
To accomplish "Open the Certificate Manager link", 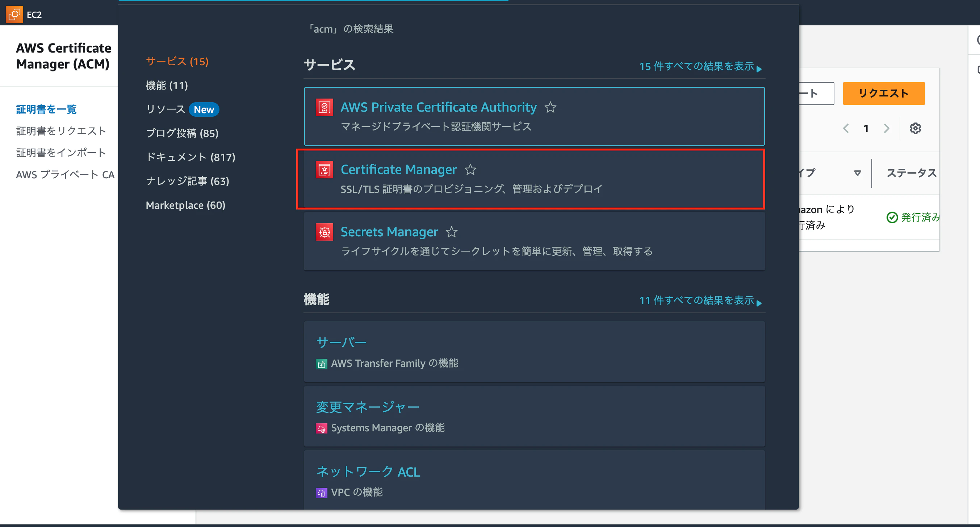I will (x=398, y=170).
